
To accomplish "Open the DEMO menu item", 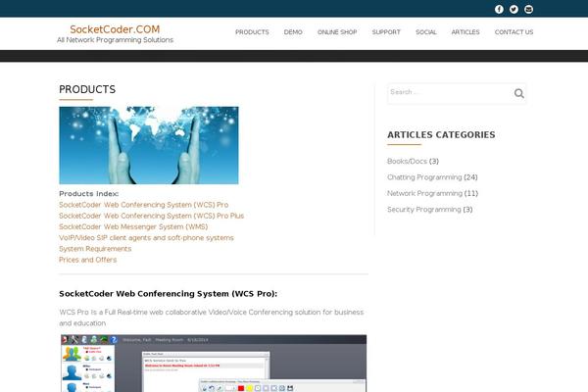I will 293,32.
